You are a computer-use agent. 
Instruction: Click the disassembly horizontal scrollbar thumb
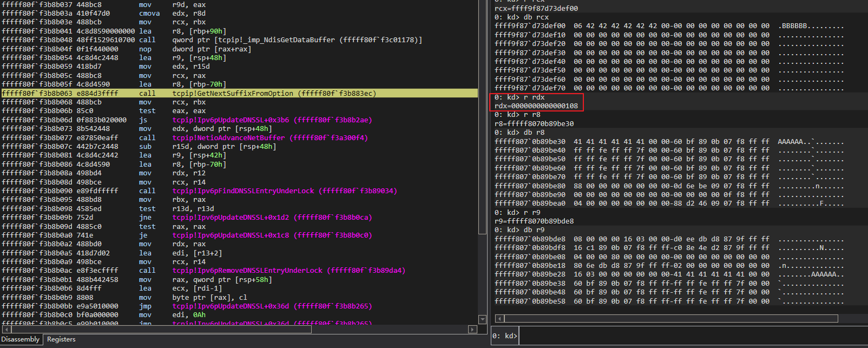(161, 329)
